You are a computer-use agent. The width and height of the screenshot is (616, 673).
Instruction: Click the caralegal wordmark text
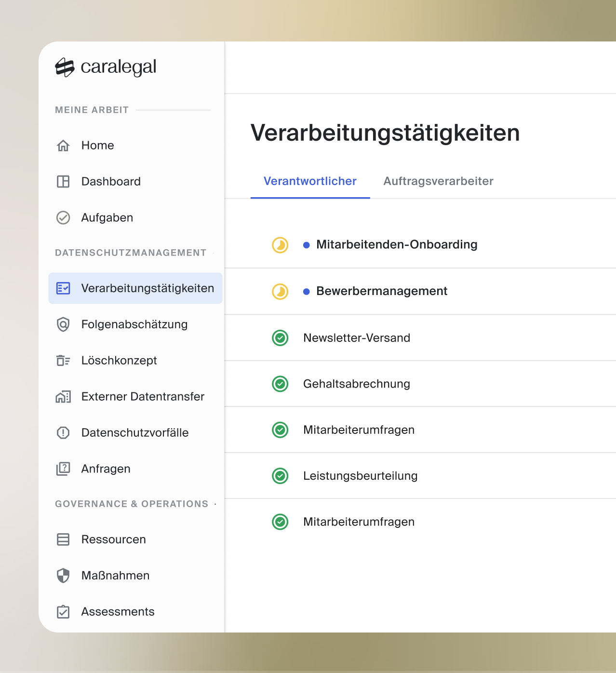tap(118, 67)
